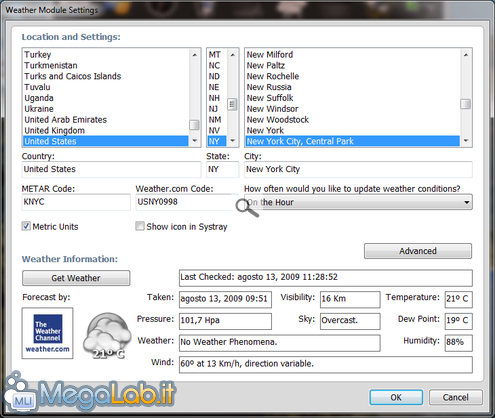
Task: Click the city list scrollbar thumb
Action: pyautogui.click(x=466, y=104)
